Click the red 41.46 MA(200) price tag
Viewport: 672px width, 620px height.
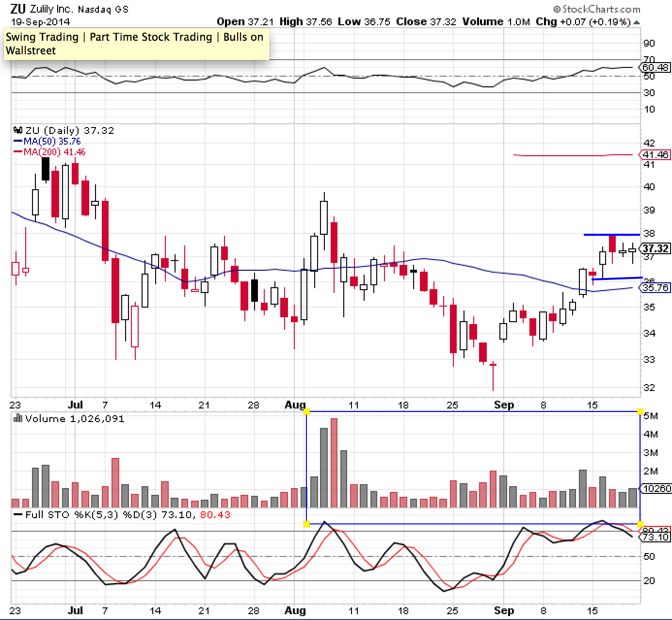pos(656,155)
